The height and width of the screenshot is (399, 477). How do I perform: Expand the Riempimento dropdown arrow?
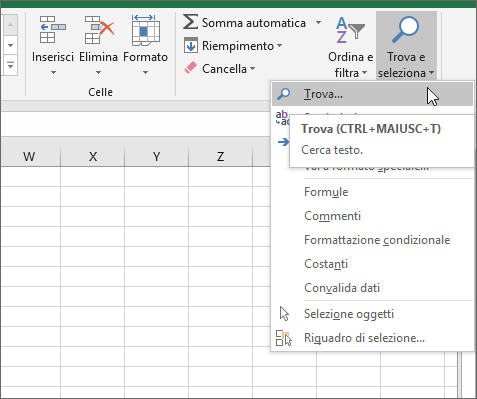tap(279, 45)
